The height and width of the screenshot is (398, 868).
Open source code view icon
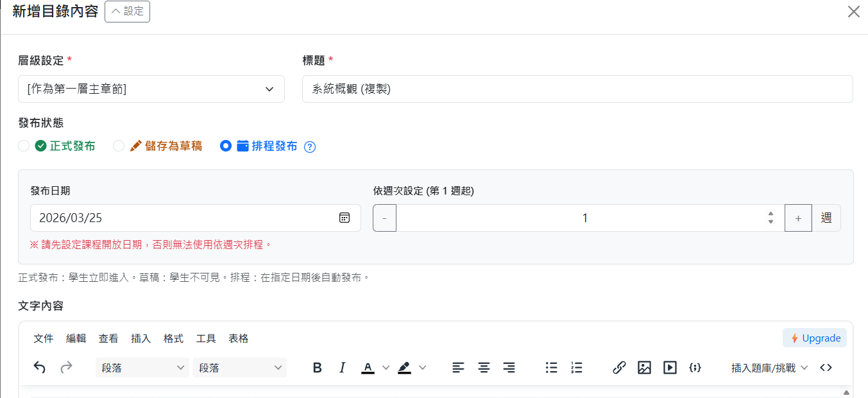click(x=826, y=368)
